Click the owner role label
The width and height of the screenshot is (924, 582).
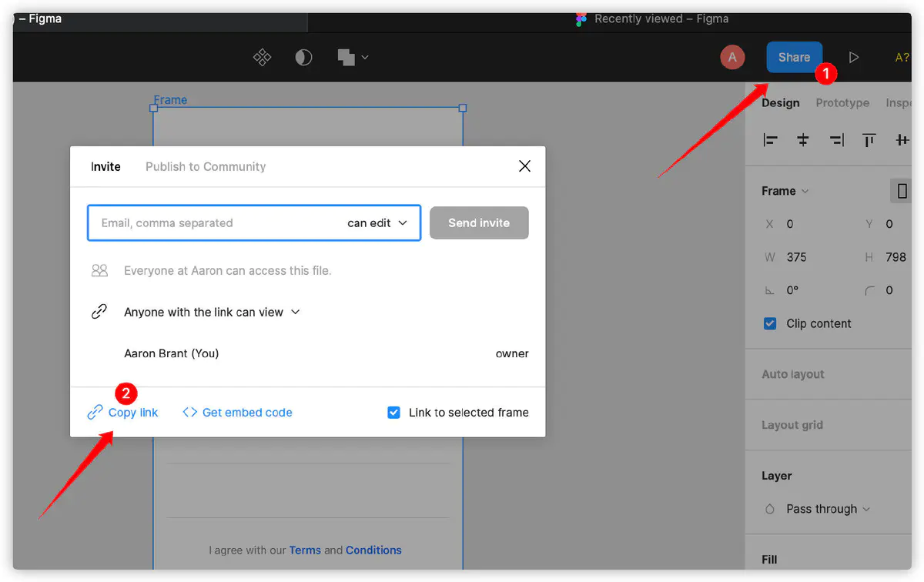(512, 353)
